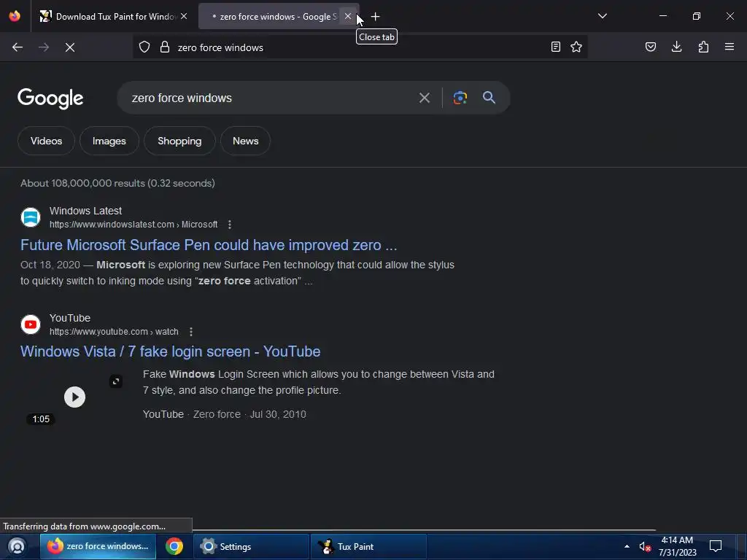Expand the list all tabs chevron
This screenshot has width=747, height=560.
click(x=603, y=16)
